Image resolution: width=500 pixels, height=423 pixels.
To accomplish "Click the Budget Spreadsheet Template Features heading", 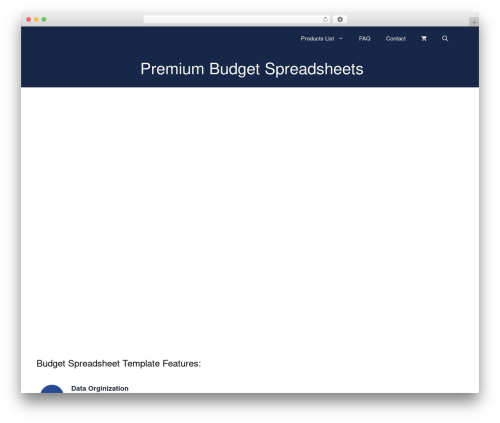I will pos(119,364).
